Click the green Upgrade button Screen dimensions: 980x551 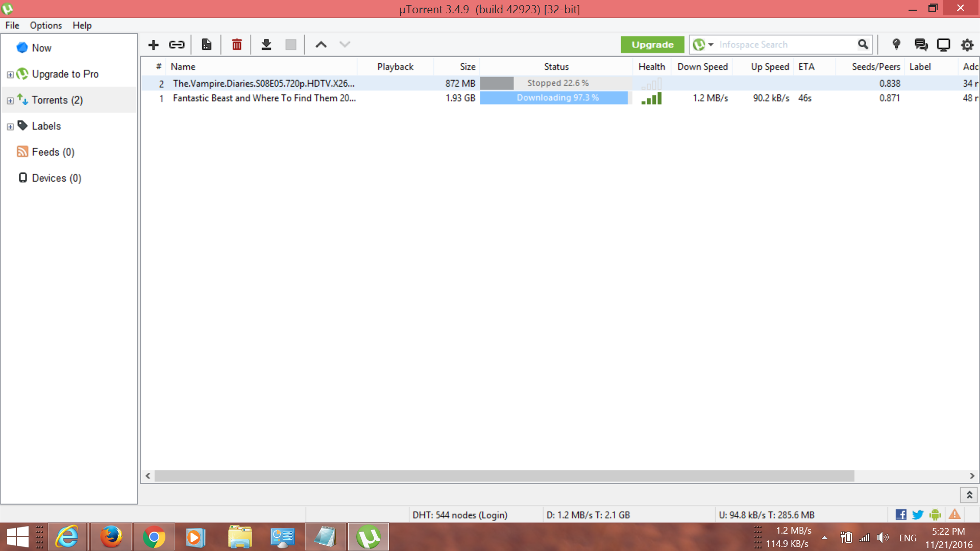[652, 45]
